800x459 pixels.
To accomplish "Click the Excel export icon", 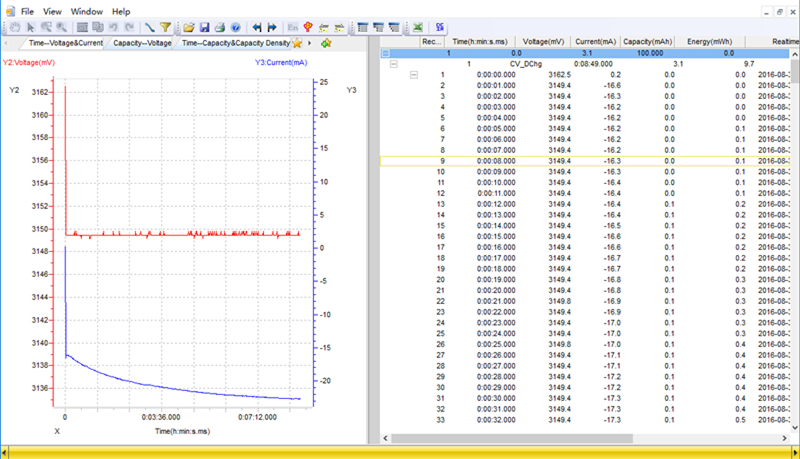I will [x=416, y=27].
